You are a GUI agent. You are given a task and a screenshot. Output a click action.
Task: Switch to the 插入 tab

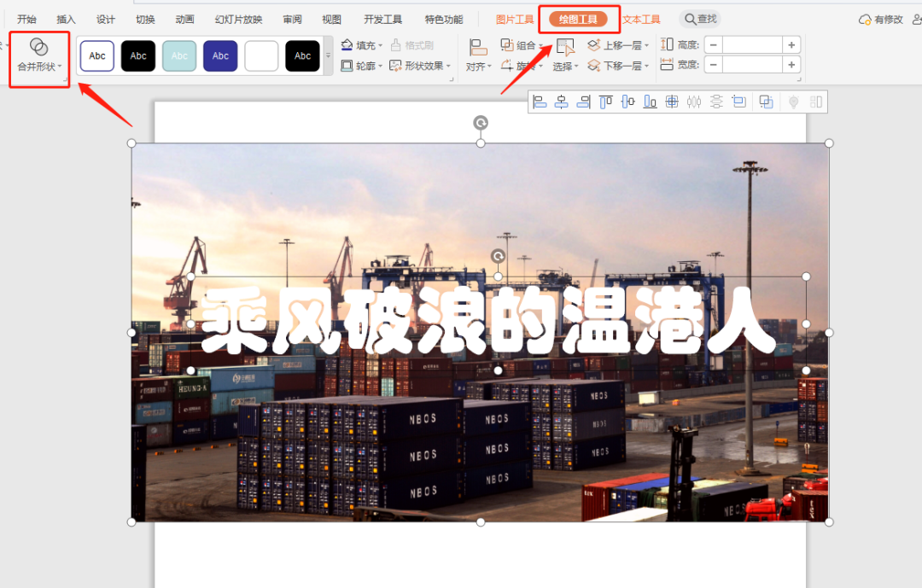tap(66, 20)
